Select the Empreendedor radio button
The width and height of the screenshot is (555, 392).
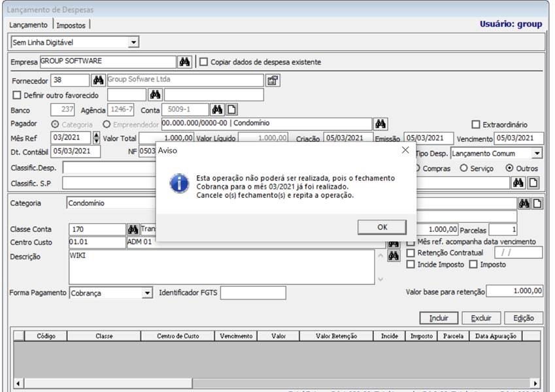[107, 124]
